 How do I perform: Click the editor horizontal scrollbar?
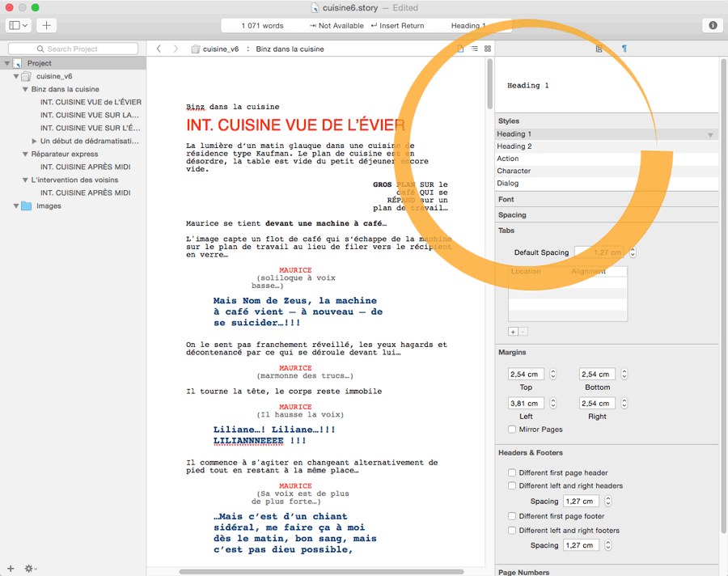pos(321,572)
